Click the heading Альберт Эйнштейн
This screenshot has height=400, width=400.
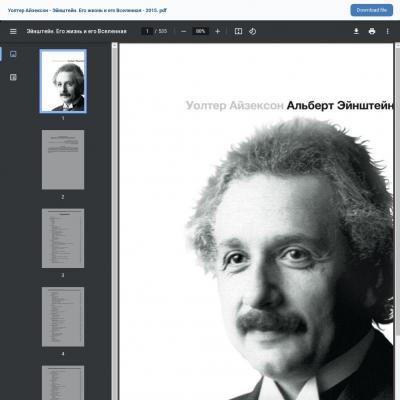(340, 105)
